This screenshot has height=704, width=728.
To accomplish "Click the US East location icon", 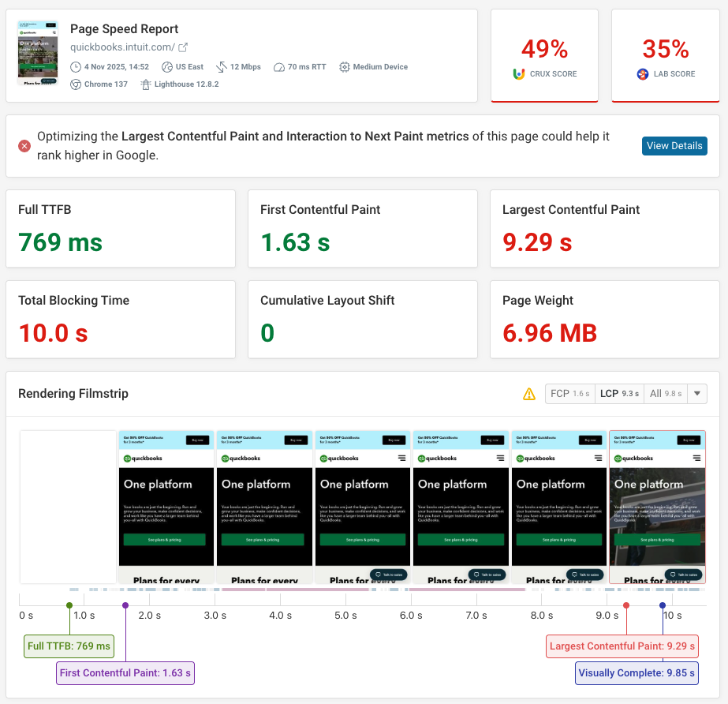I will (166, 66).
